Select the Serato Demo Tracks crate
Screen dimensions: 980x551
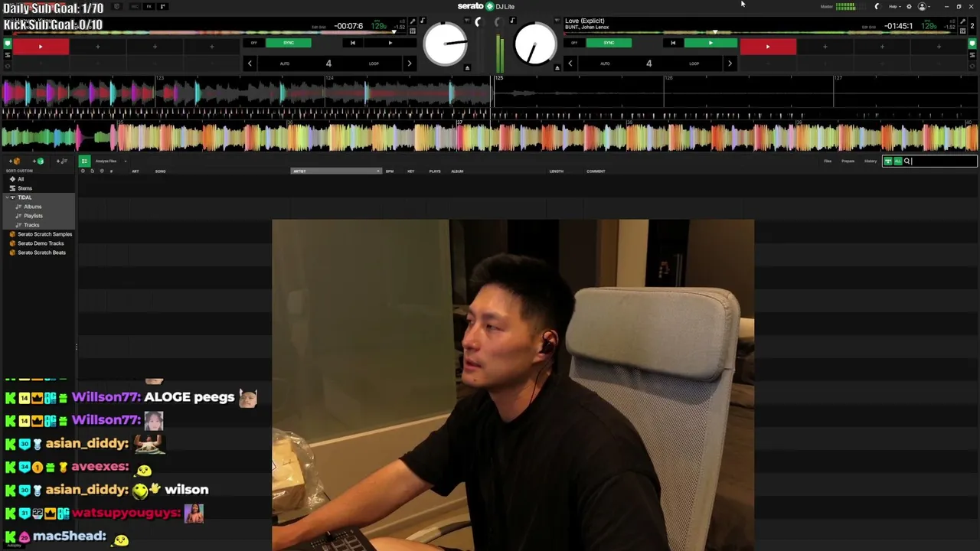click(41, 243)
